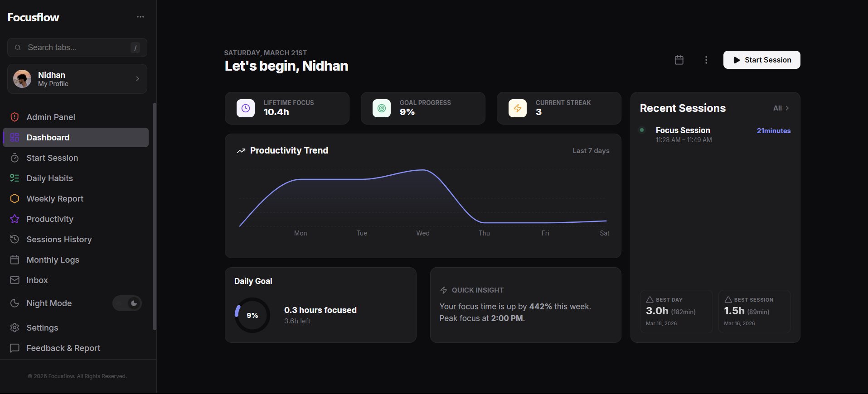This screenshot has width=868, height=394.
Task: Go to Daily Habits tab
Action: click(x=49, y=178)
